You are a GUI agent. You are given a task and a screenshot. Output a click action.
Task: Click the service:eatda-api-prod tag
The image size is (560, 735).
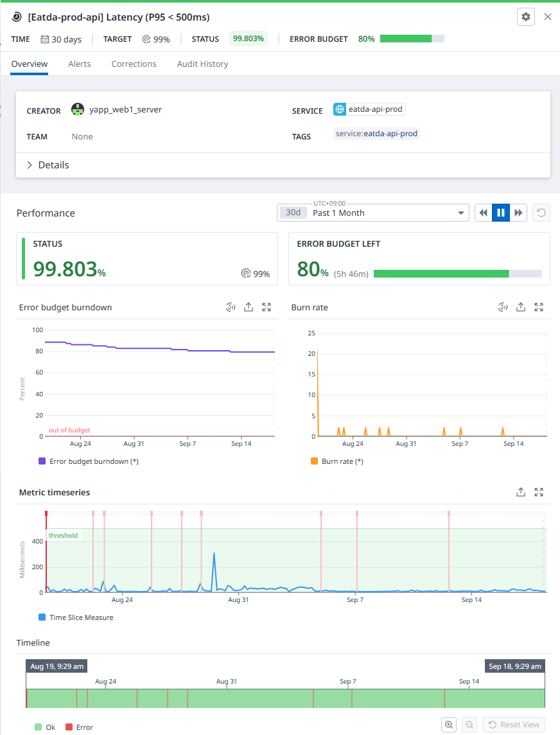tap(376, 134)
